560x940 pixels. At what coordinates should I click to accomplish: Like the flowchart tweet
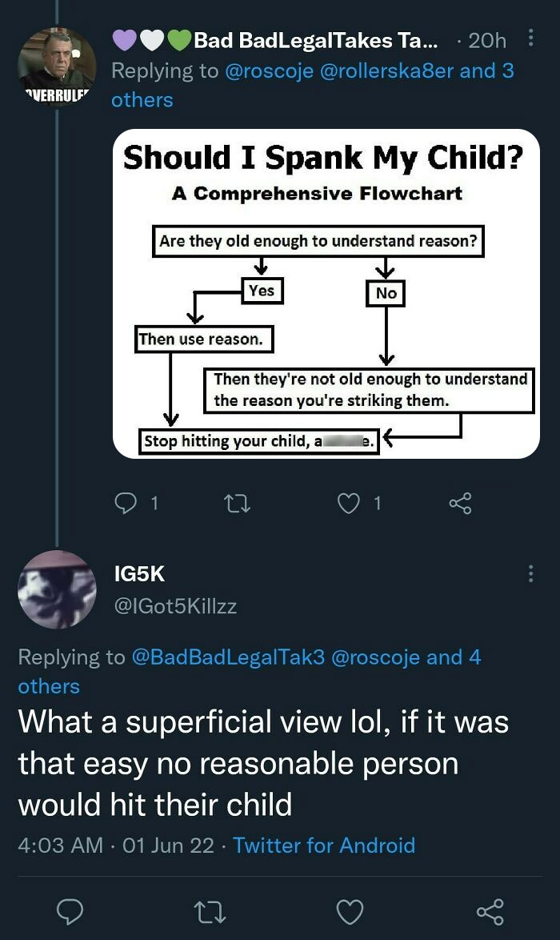348,503
